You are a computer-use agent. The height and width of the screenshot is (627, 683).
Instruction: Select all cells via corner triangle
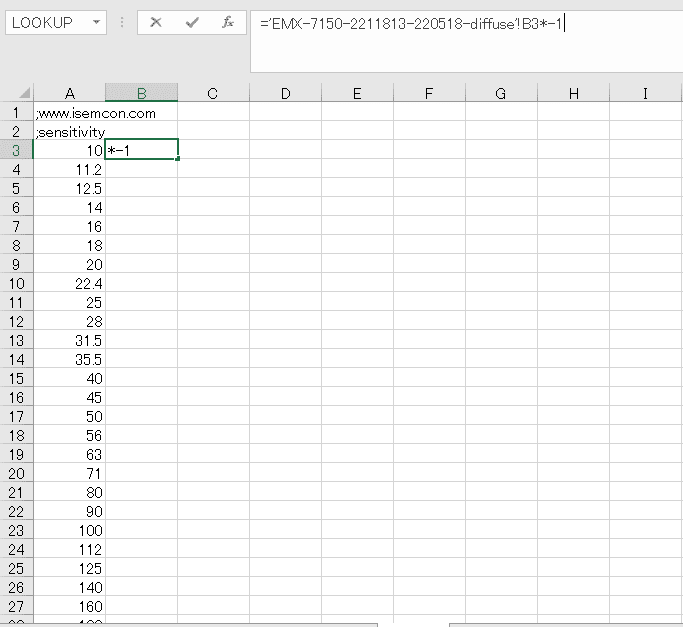24,92
